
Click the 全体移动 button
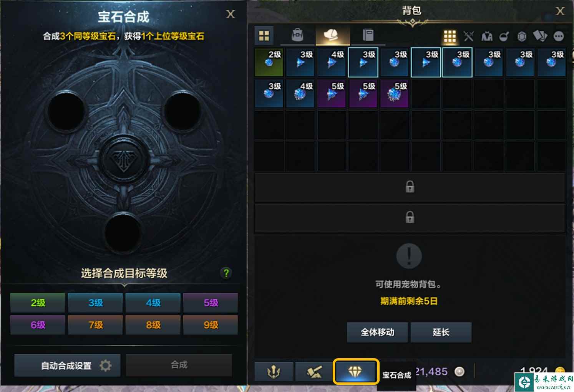[377, 332]
